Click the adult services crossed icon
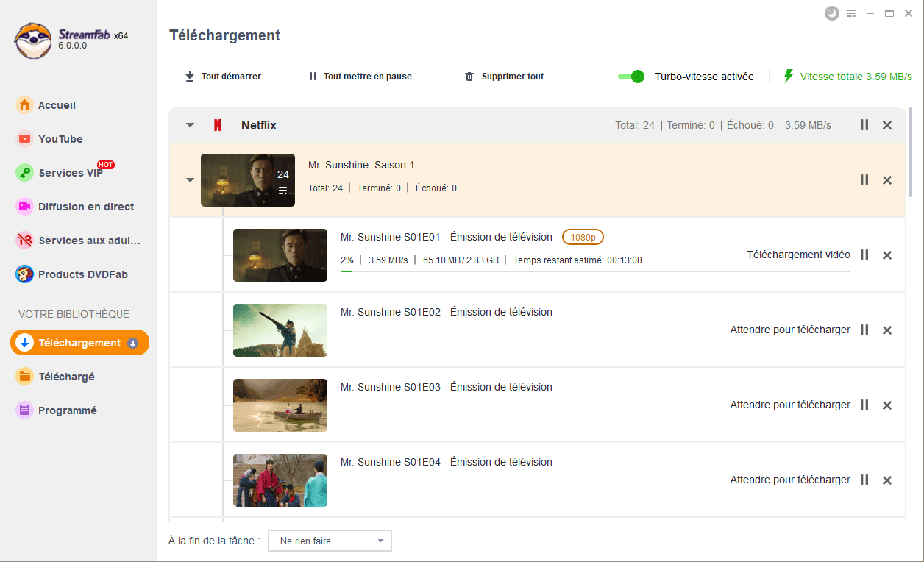924x562 pixels. pyautogui.click(x=25, y=241)
